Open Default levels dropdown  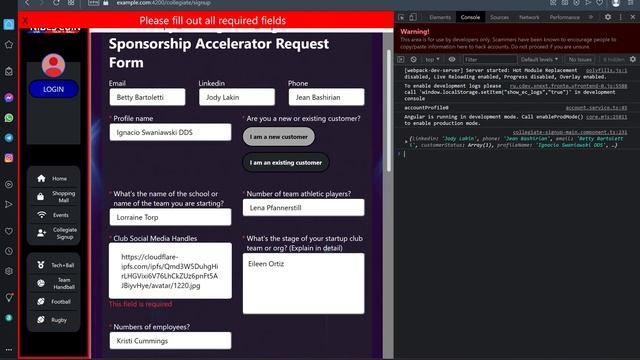(x=539, y=60)
